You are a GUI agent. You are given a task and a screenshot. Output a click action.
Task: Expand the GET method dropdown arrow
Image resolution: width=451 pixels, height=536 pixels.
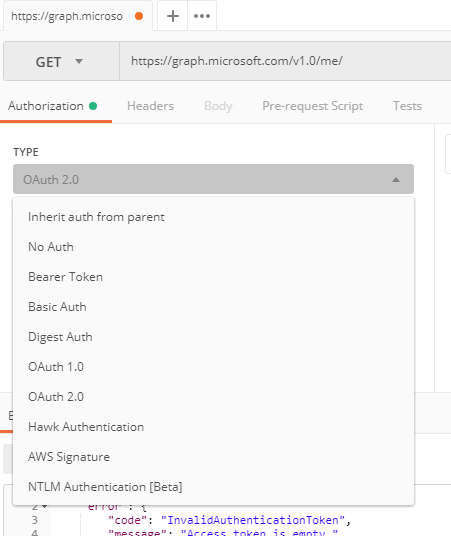point(79,62)
